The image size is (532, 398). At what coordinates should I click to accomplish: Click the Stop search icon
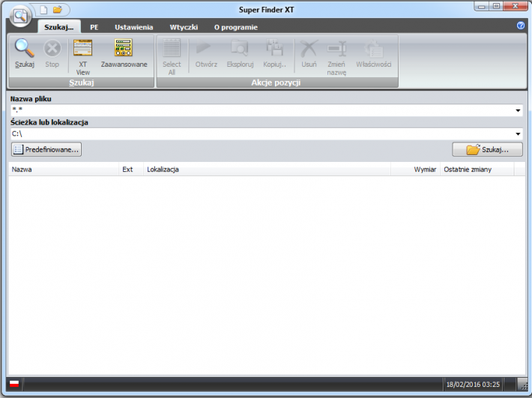coord(52,48)
